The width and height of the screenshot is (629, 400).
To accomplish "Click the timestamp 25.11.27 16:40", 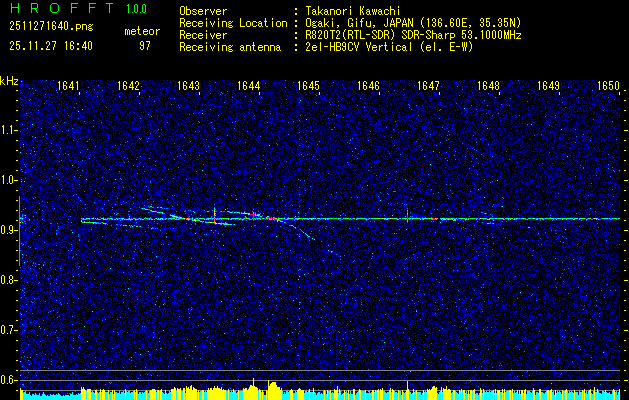I will (x=51, y=46).
